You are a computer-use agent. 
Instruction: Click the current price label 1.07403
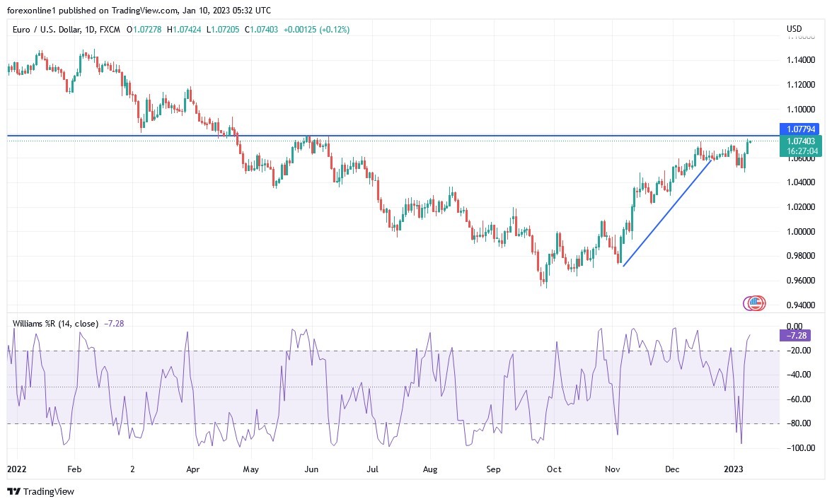tap(802, 141)
